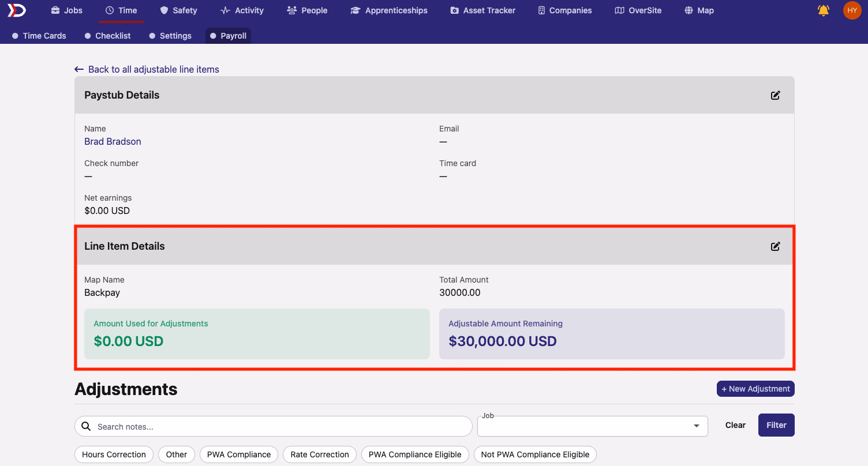Viewport: 868px width, 466px height.
Task: Go to Companies
Action: 564,10
